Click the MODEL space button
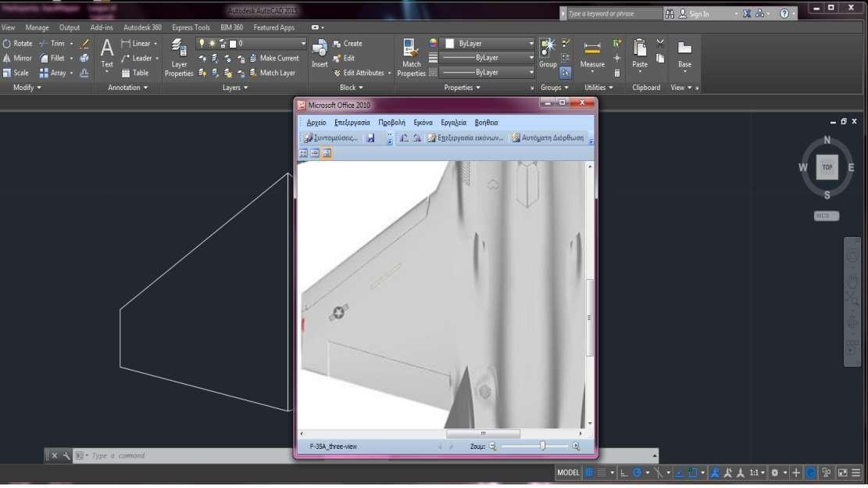The image size is (868, 488). click(568, 473)
